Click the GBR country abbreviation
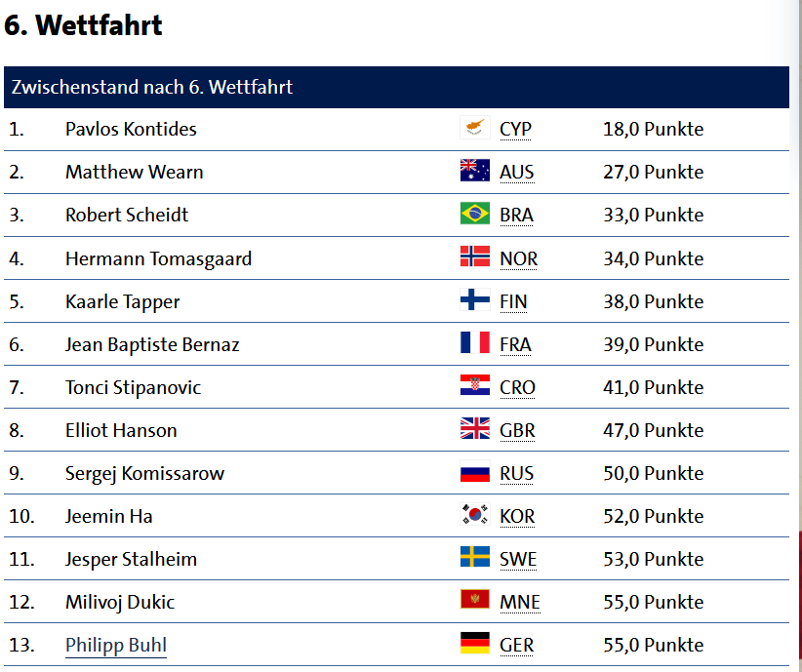Viewport: 802px width, 672px height. pyautogui.click(x=518, y=431)
